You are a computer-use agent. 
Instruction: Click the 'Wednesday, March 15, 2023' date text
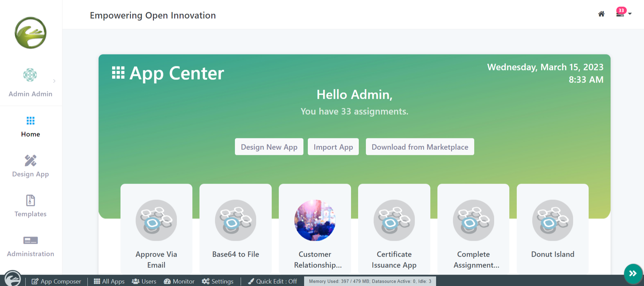pyautogui.click(x=545, y=67)
